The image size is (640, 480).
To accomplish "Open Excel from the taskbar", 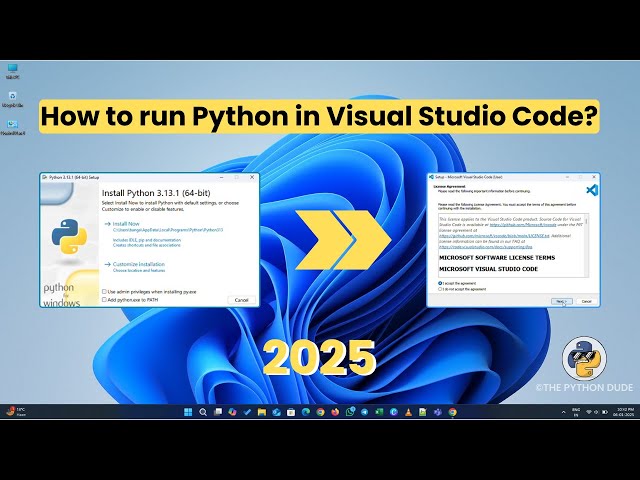I will point(379,412).
